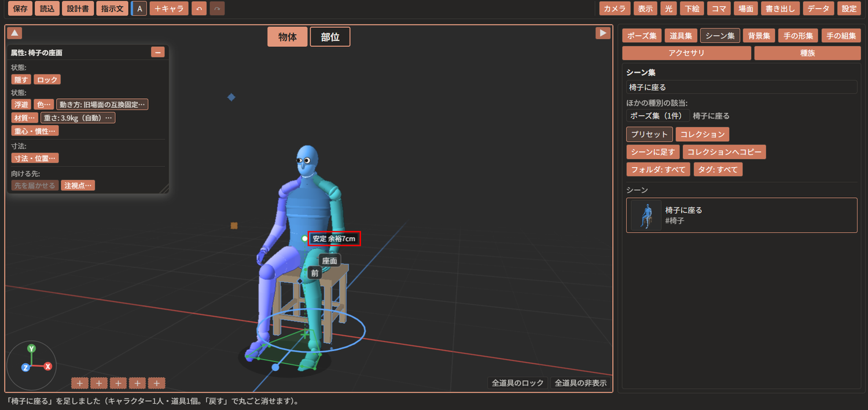The image size is (868, 410).
Task: Click the right-pointing triangle in the viewport corner
Action: (x=603, y=33)
